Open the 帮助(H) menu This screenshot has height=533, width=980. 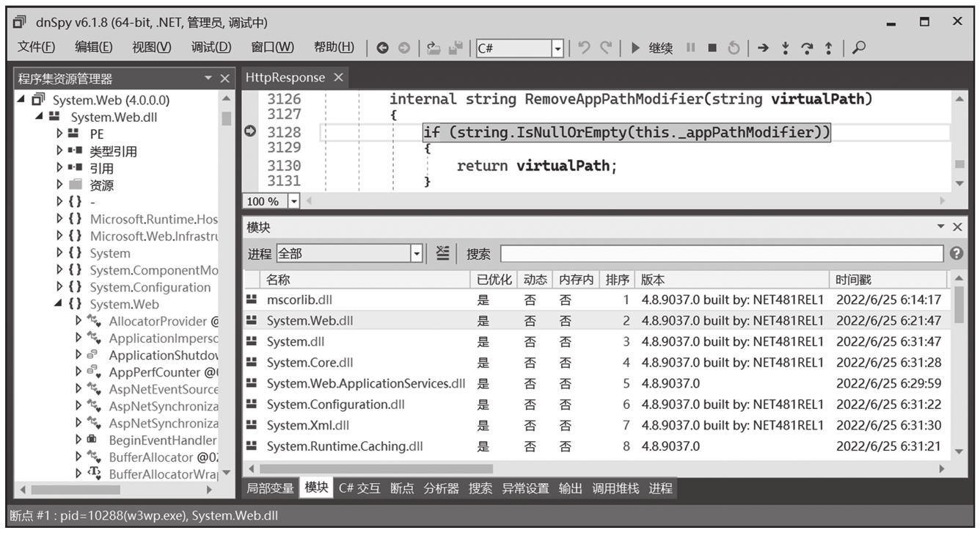(334, 48)
